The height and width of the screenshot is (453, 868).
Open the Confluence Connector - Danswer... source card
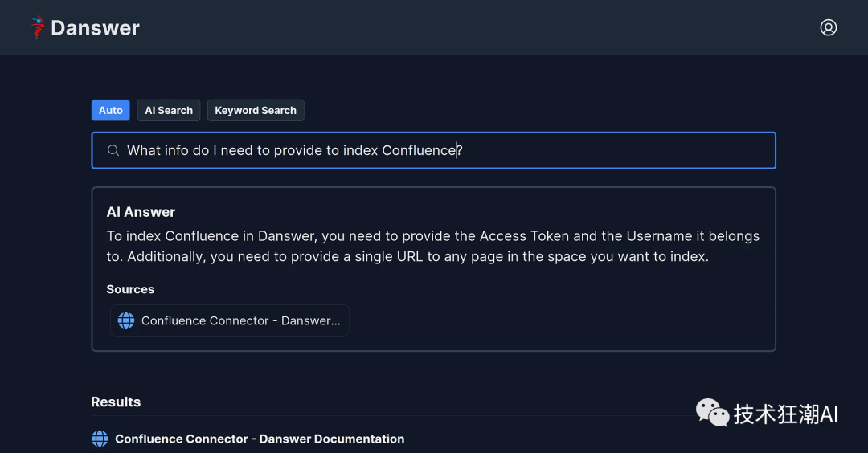230,320
